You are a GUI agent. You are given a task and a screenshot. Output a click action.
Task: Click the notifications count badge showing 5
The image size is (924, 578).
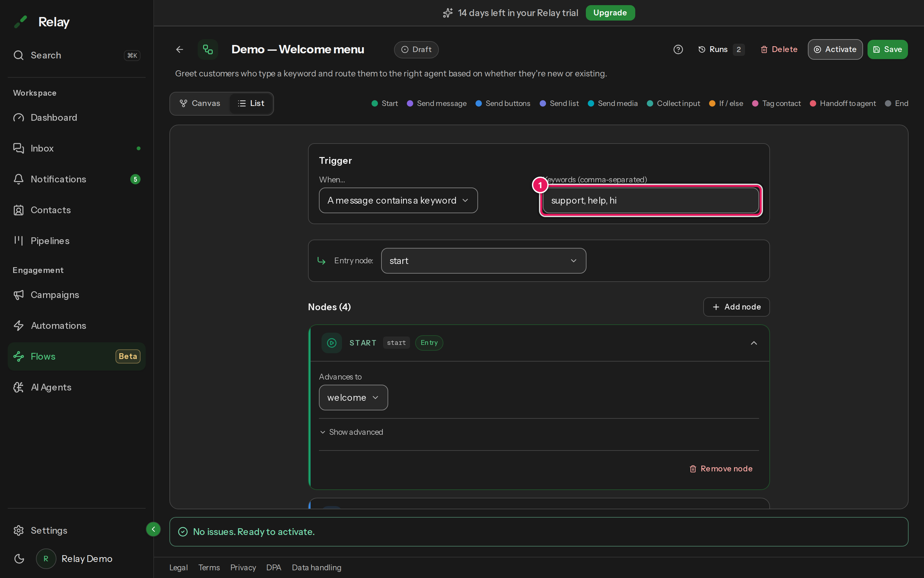pos(135,179)
